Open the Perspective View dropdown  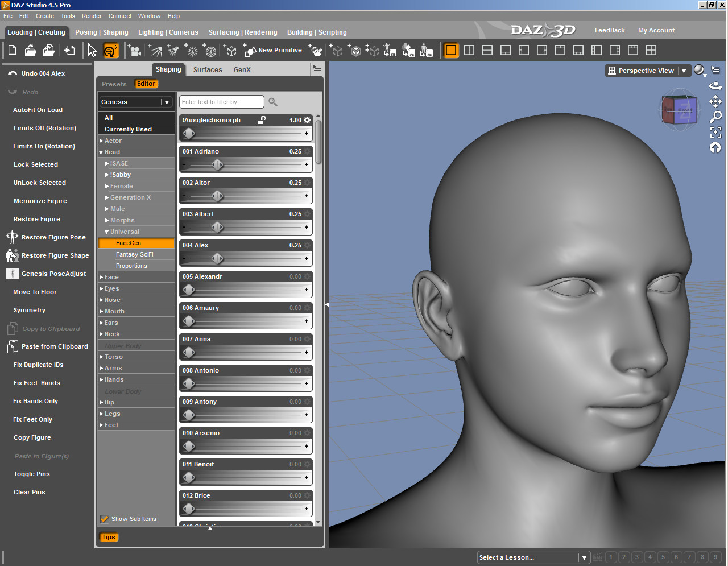[x=648, y=71]
